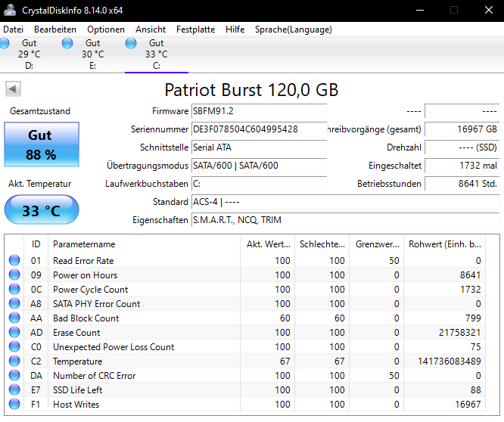The image size is (504, 422).
Task: Click the Laufwerkbuchstaben C: field
Action: click(259, 184)
